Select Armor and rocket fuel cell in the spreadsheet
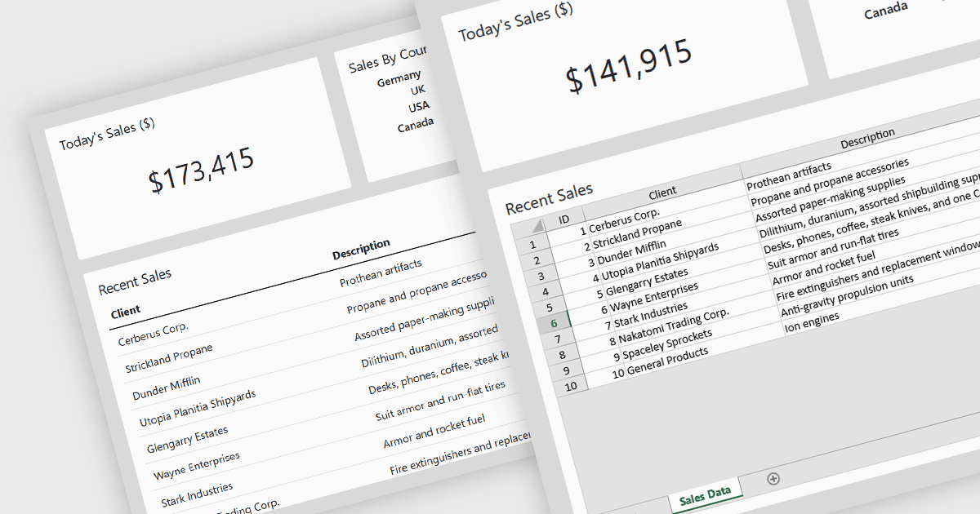980x514 pixels. click(x=823, y=269)
